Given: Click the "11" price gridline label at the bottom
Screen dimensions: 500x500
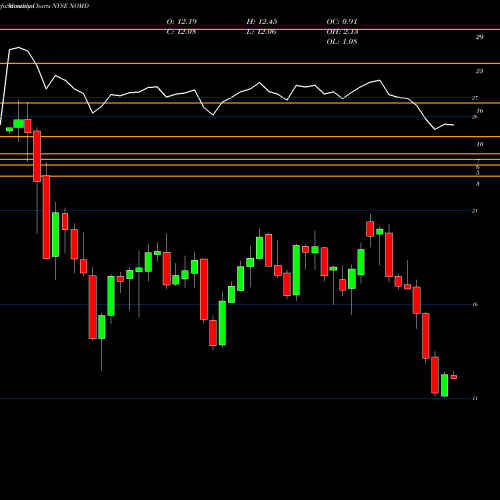Looking at the screenshot, I should point(475,398).
